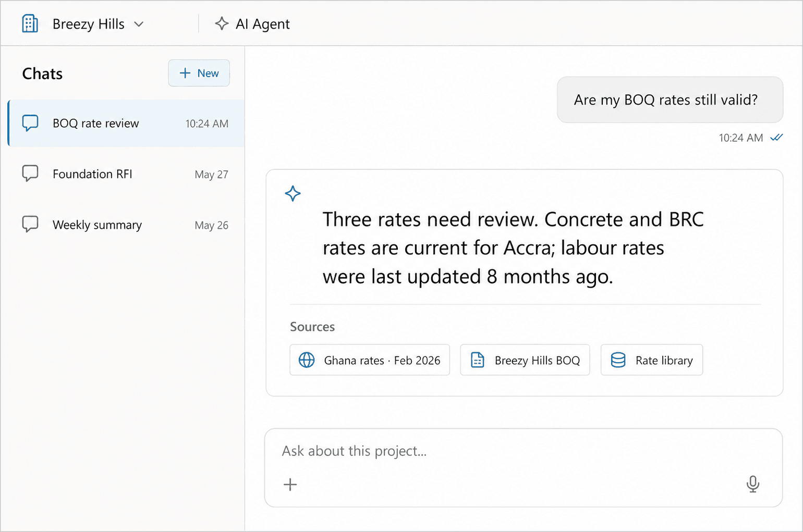803x532 pixels.
Task: Click the plus attach icon in message box
Action: 290,485
